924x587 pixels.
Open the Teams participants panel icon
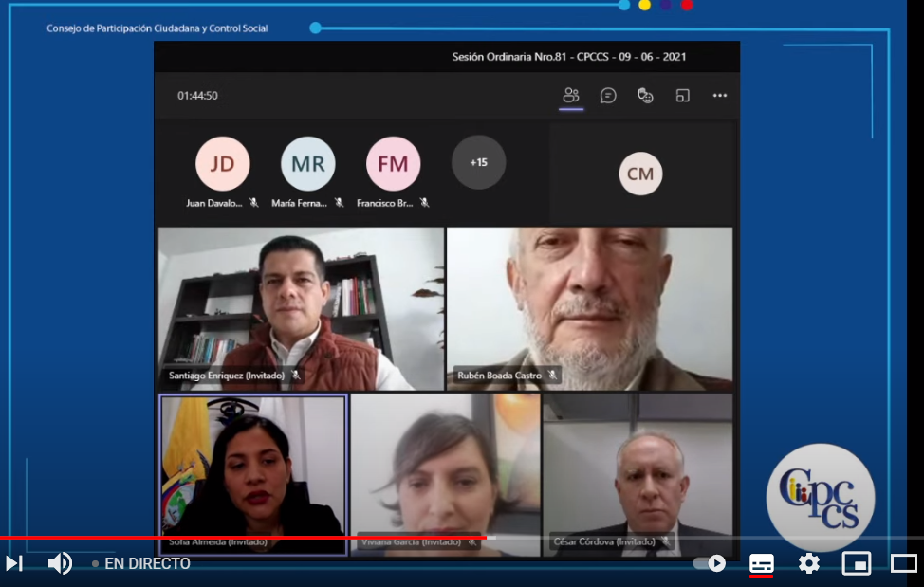pos(571,96)
